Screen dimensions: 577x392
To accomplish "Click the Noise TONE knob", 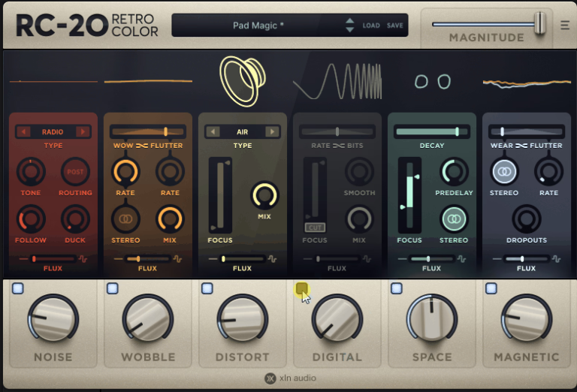I will (31, 172).
